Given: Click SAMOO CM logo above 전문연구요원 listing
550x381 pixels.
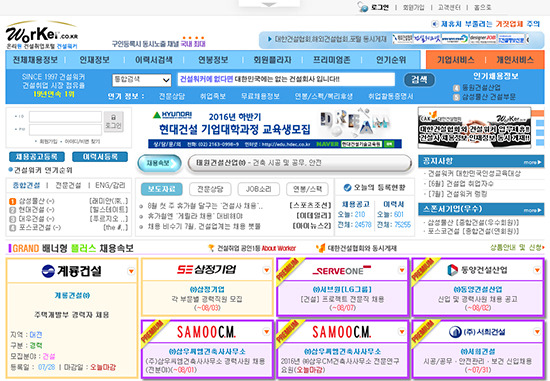Looking at the screenshot, I should point(342,332).
